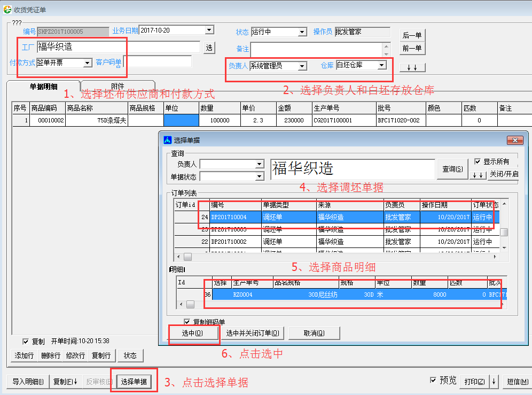532x395 pixels.
Task: Open the 业务日期 date dropdown
Action: (x=209, y=30)
